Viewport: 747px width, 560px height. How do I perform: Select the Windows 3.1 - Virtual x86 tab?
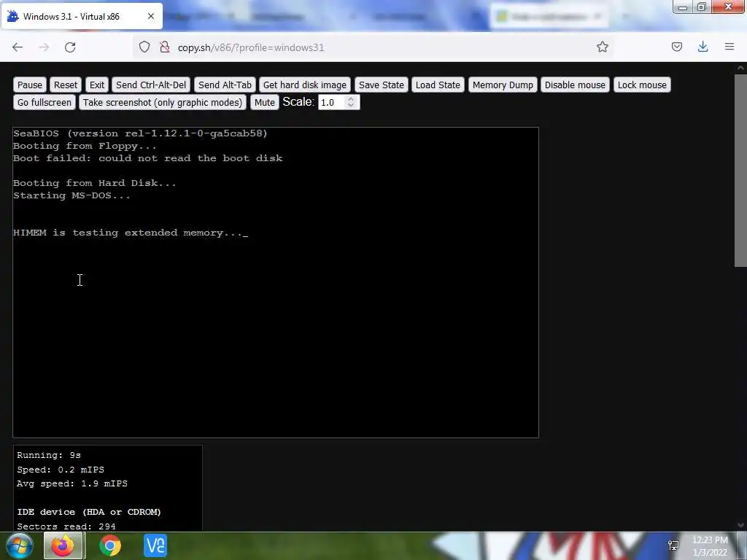[82, 16]
